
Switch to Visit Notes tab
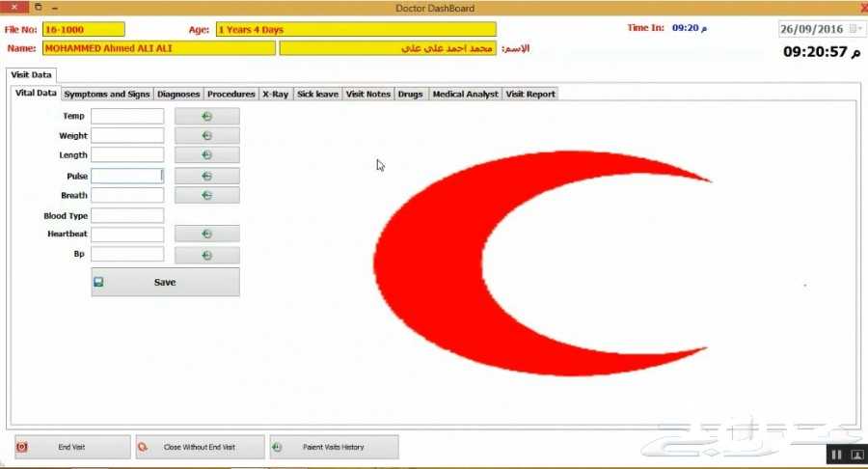368,95
